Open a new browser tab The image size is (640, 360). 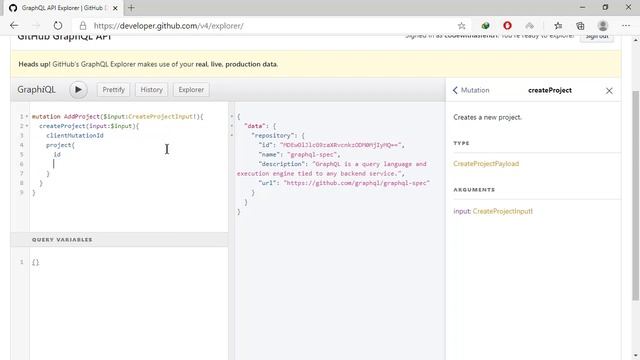(x=131, y=8)
